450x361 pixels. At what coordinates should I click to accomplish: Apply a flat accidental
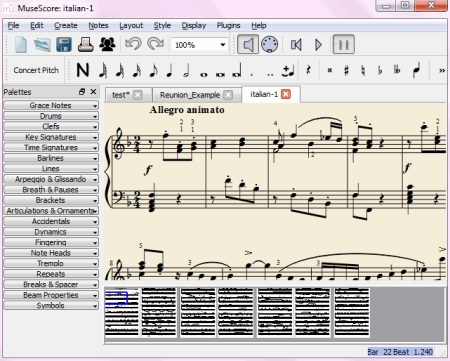click(x=380, y=70)
